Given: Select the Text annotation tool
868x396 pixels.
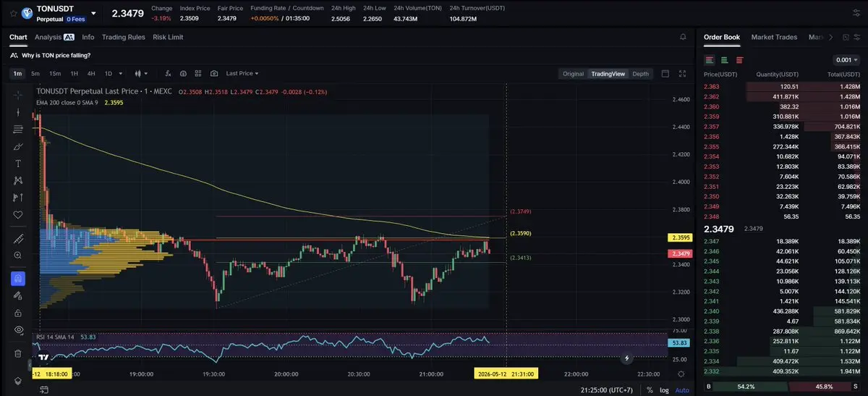Looking at the screenshot, I should point(18,163).
